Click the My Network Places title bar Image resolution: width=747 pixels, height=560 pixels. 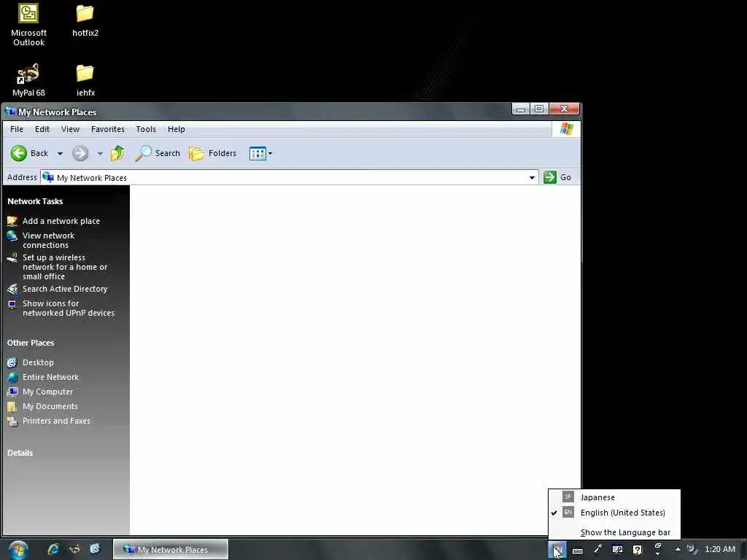point(258,112)
